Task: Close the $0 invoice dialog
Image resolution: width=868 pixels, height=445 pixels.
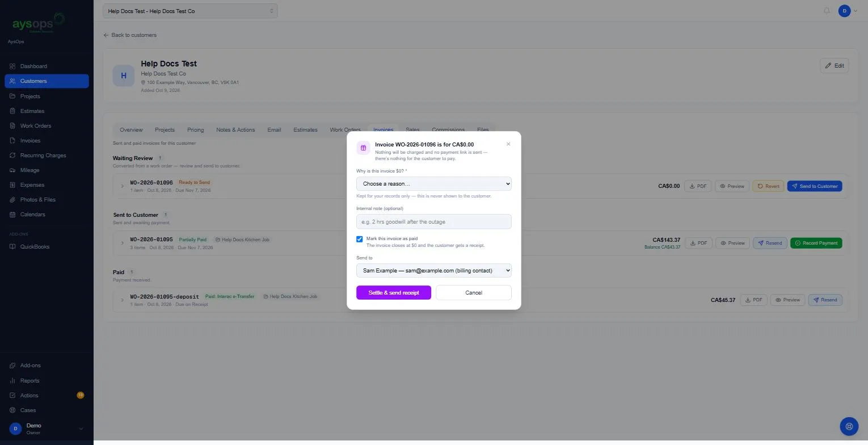Action: click(508, 144)
